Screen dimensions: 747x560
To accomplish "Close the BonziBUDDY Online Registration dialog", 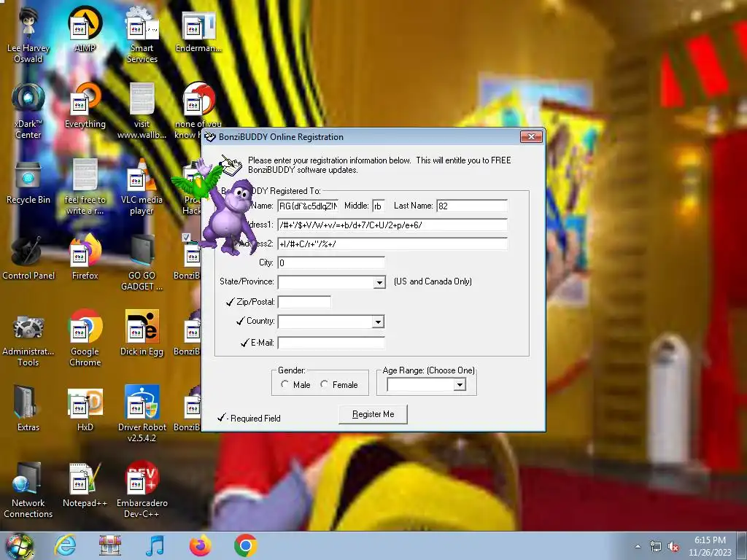I will tap(531, 136).
